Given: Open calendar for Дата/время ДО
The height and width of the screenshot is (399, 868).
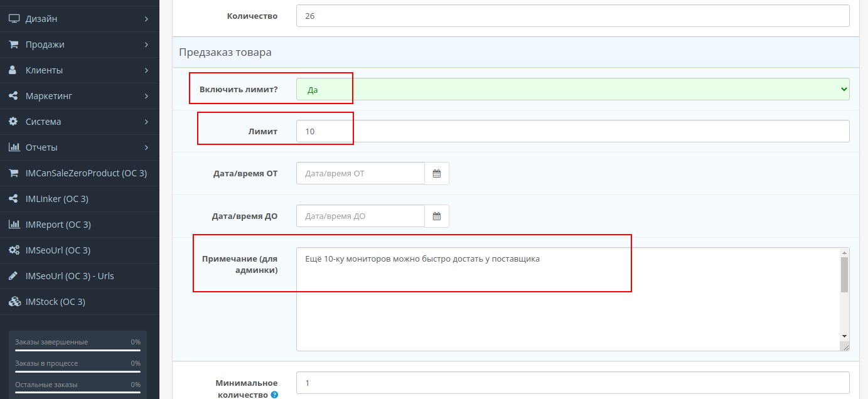Looking at the screenshot, I should point(437,216).
